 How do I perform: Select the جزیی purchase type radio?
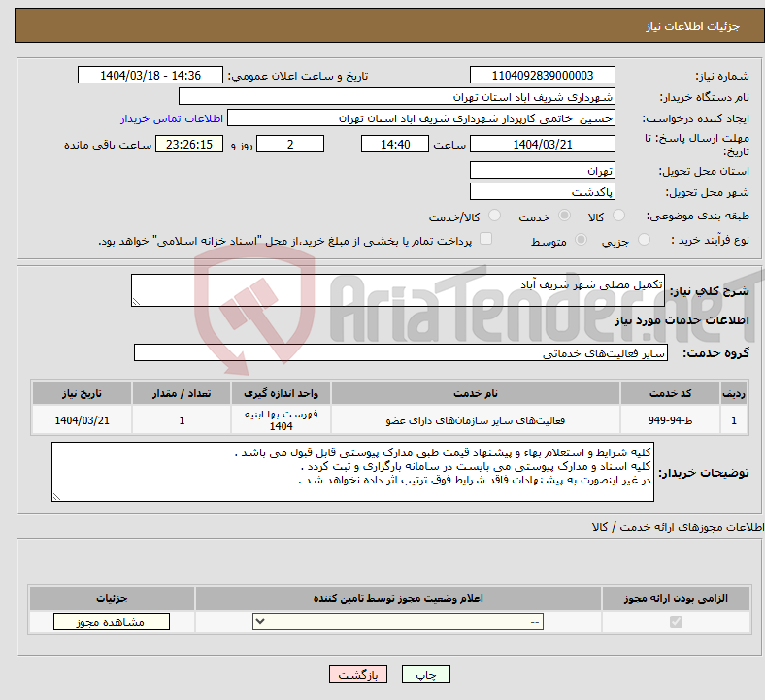[644, 240]
